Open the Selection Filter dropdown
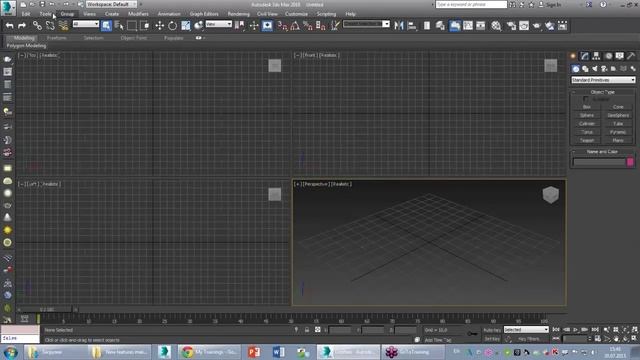 (x=86, y=24)
